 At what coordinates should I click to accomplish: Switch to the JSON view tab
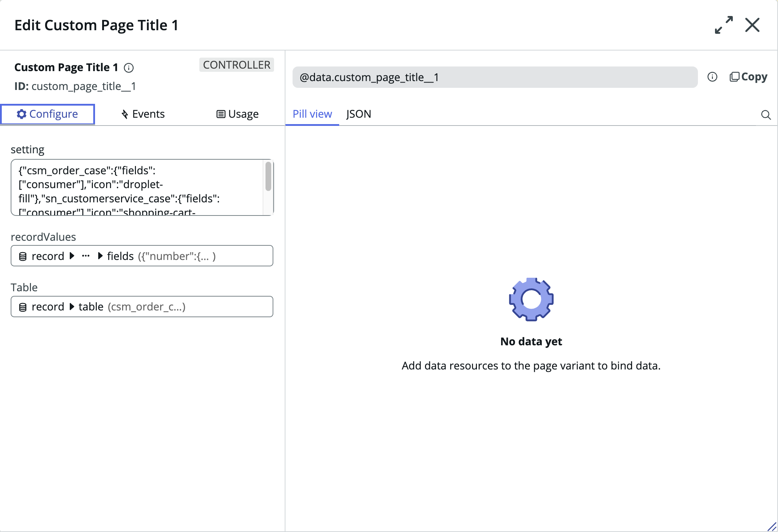click(x=358, y=114)
